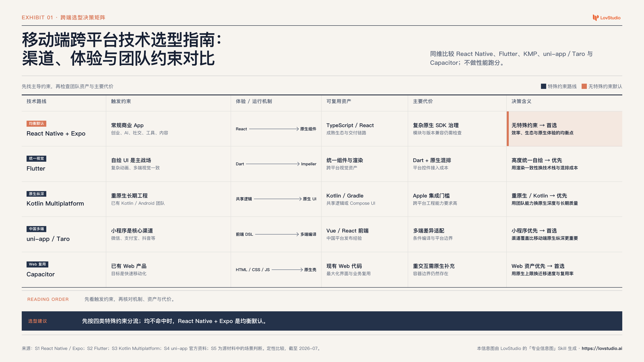Click the 无特殊约束默认 legend label
Viewport: 644px width, 362px height.
pos(605,86)
